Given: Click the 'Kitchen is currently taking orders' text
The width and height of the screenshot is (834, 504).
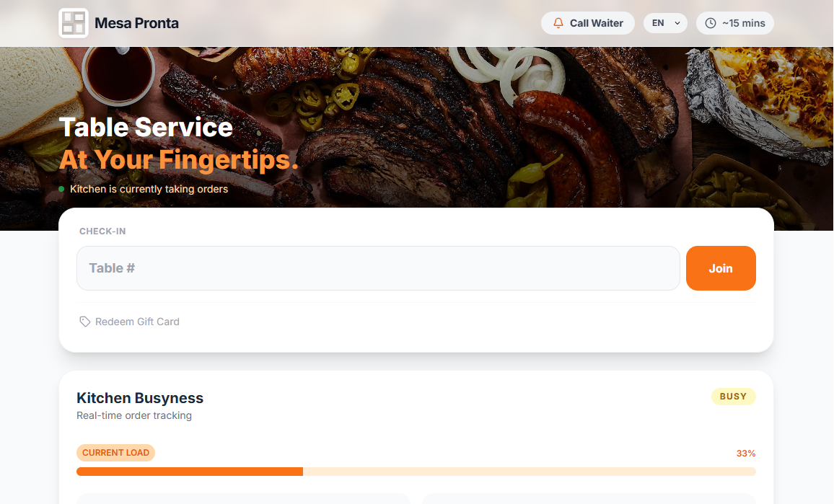Looking at the screenshot, I should coord(149,190).
